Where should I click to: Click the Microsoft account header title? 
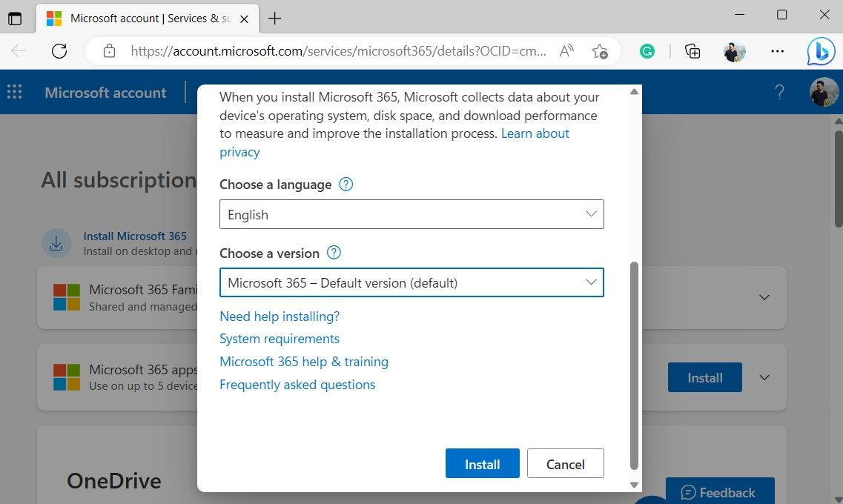pos(105,93)
